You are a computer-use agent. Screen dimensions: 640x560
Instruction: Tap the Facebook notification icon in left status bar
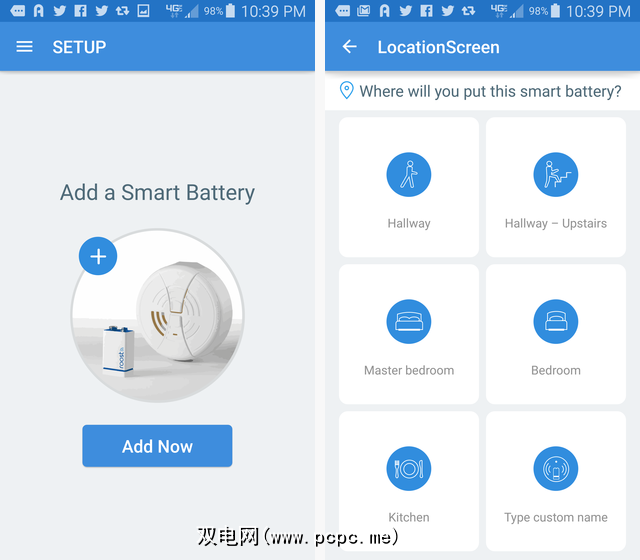pyautogui.click(x=80, y=11)
